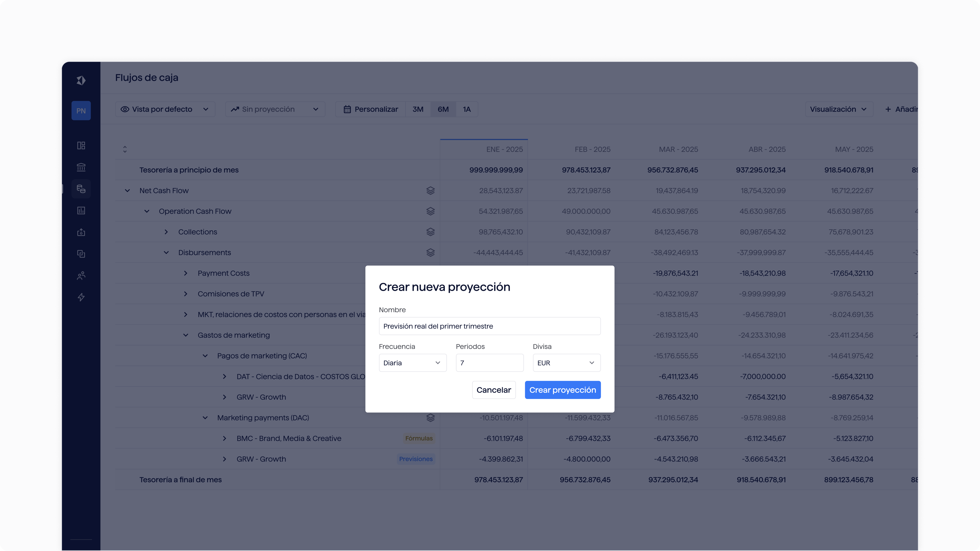This screenshot has width=980, height=551.
Task: Click the Flujos de caja title
Action: (x=146, y=78)
